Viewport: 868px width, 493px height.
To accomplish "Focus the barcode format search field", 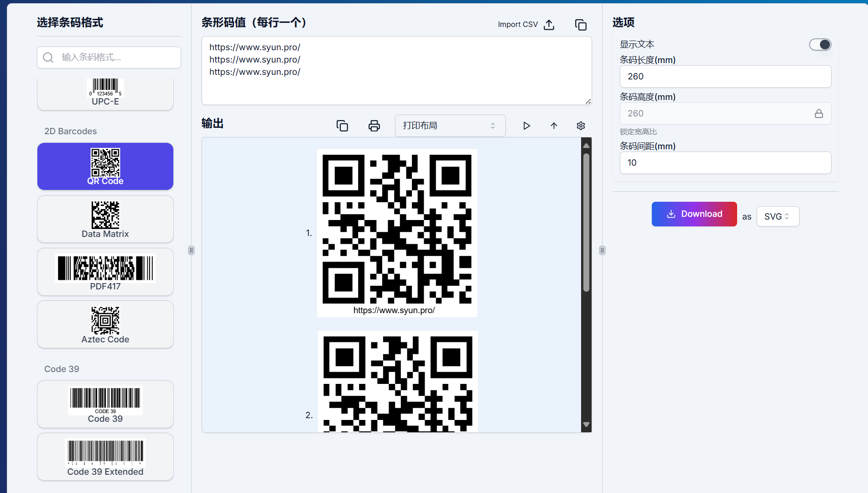I will [x=109, y=58].
